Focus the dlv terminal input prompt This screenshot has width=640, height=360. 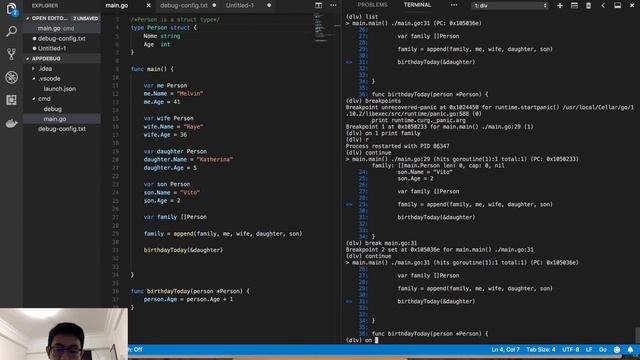coord(376,340)
